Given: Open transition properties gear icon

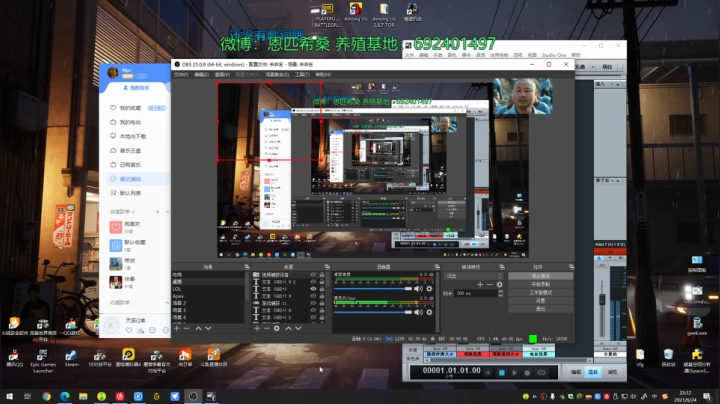Looking at the screenshot, I should (499, 285).
